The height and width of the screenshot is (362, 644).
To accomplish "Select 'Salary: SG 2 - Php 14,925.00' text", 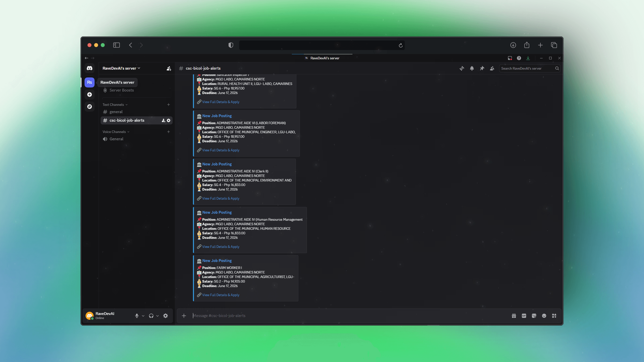I will click(223, 282).
